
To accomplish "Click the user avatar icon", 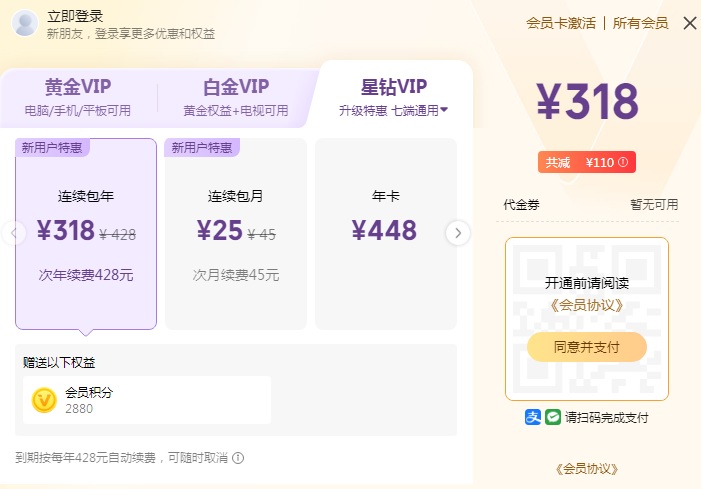I will [x=25, y=23].
